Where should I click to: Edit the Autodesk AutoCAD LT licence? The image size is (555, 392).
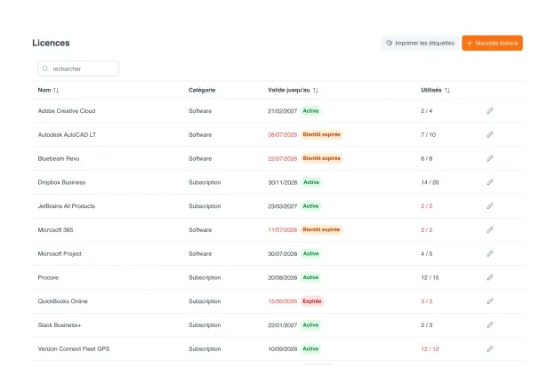(489, 134)
